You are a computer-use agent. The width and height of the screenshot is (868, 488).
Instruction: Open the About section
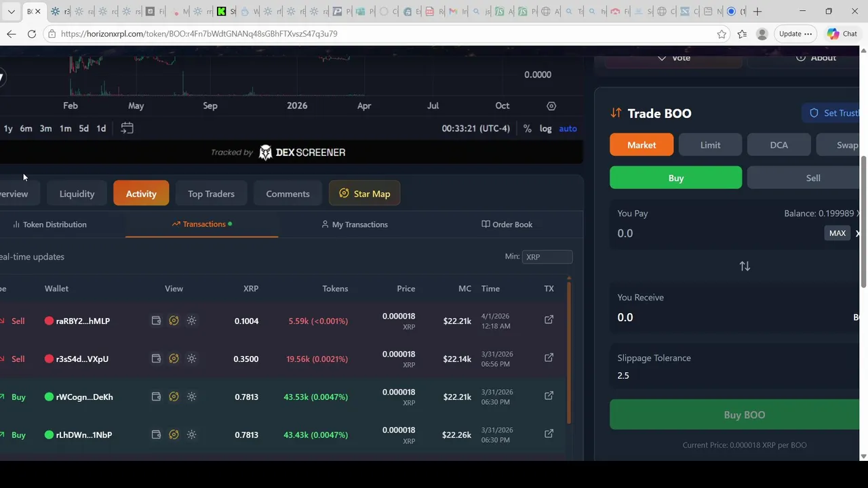coord(816,58)
